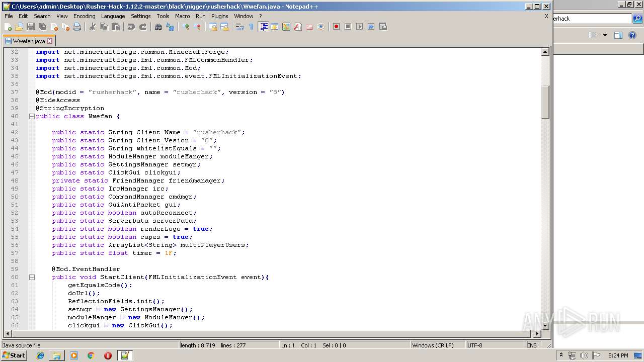Click the Replace toolbar icon

[x=170, y=27]
